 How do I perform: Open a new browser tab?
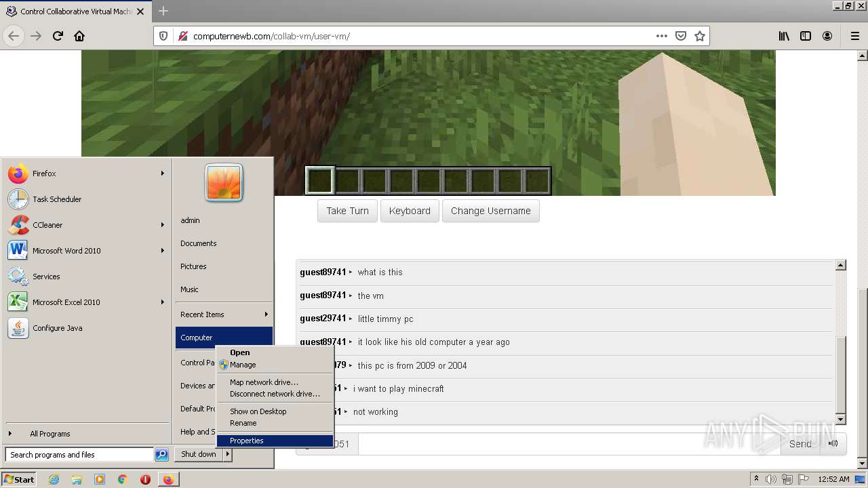click(163, 11)
